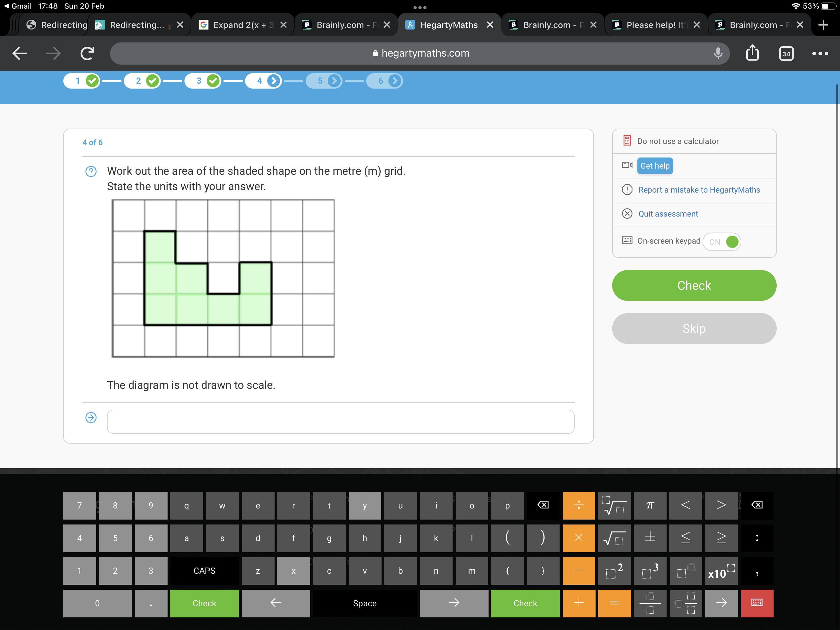
Task: Click the fraction template key
Action: tap(650, 603)
